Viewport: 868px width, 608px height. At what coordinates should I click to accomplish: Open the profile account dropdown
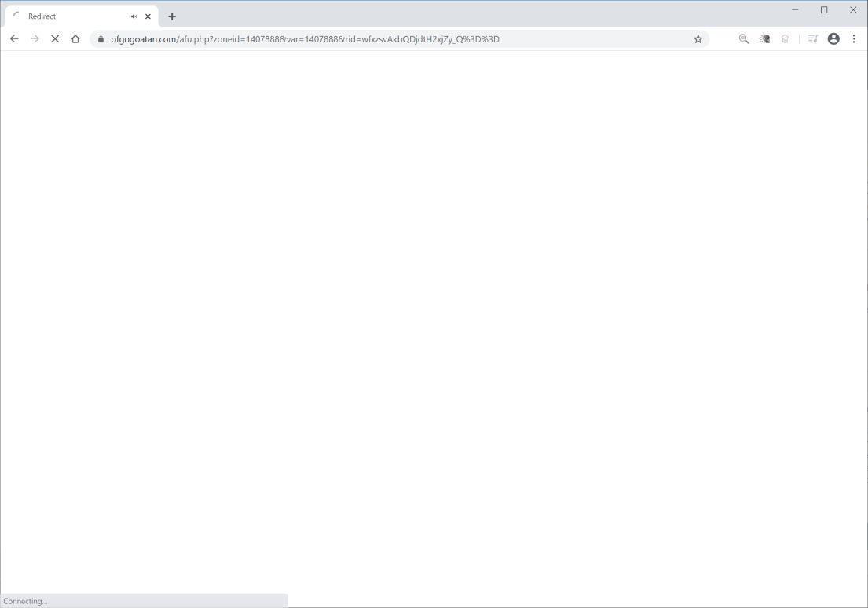[833, 38]
